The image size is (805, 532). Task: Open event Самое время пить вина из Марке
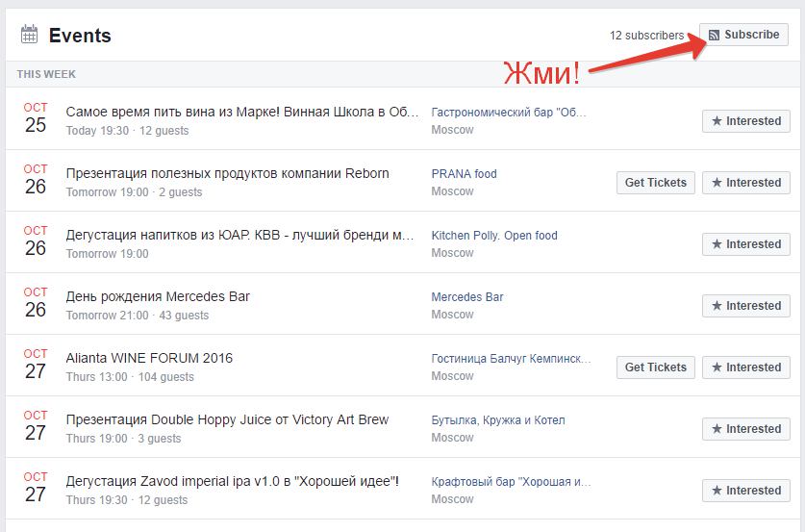tap(242, 112)
